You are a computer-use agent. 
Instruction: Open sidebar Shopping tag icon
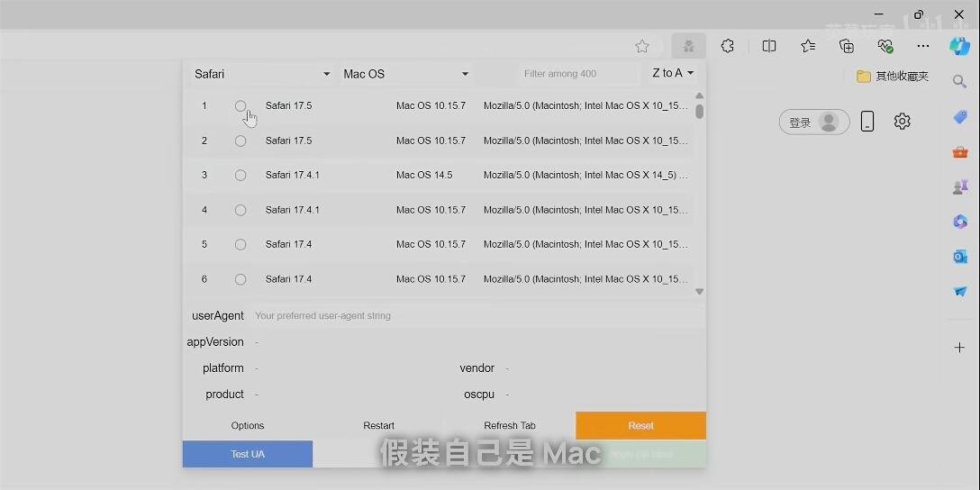960,116
